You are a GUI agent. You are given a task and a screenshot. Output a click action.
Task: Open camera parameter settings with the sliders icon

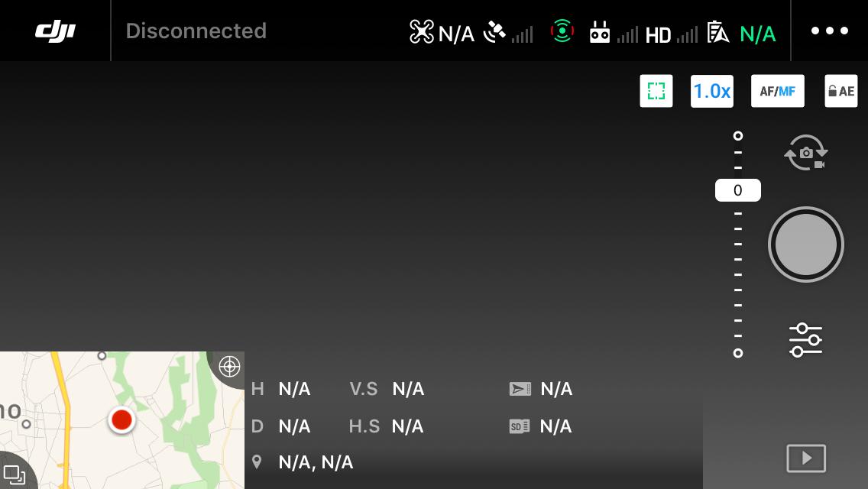pyautogui.click(x=805, y=339)
